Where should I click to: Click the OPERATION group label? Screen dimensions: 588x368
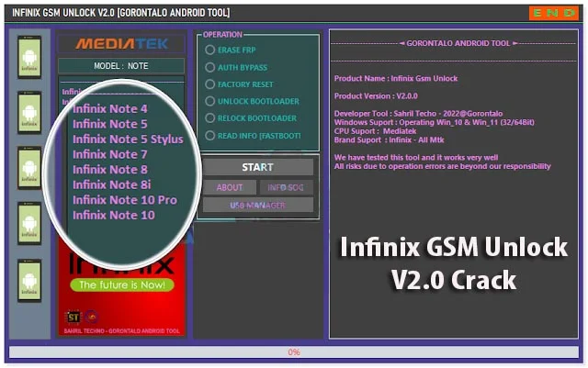[x=222, y=35]
